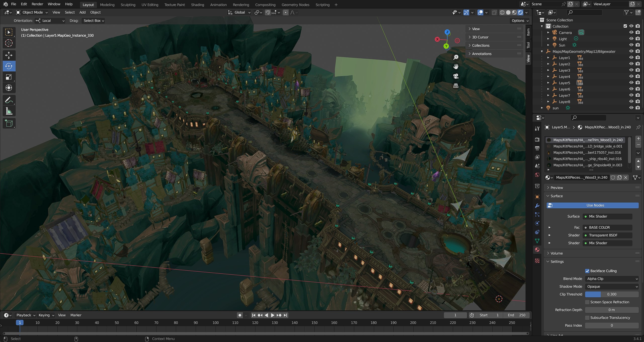Screen dimensions: 644x342
Task: Click the Refraction Depth field
Action: pos(612,310)
